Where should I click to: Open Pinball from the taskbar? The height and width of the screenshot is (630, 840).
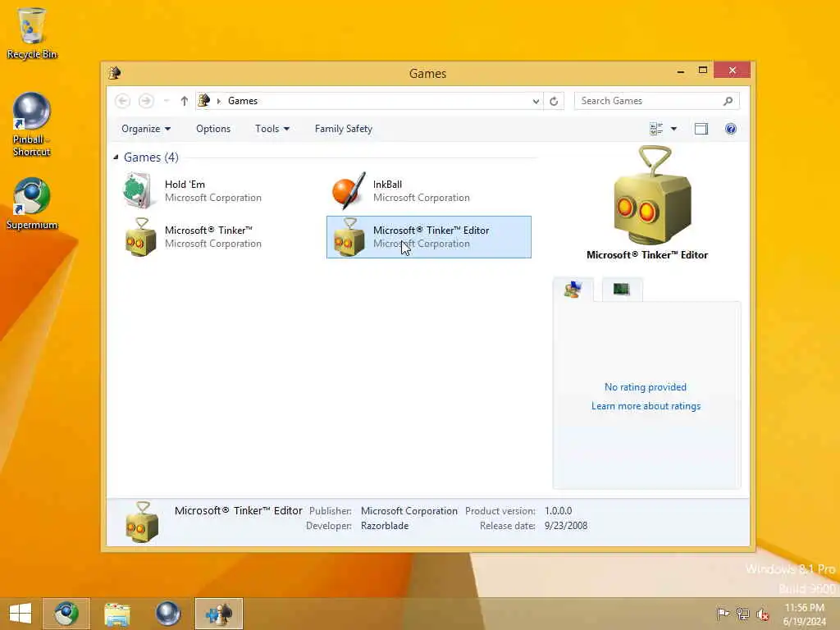coord(167,614)
